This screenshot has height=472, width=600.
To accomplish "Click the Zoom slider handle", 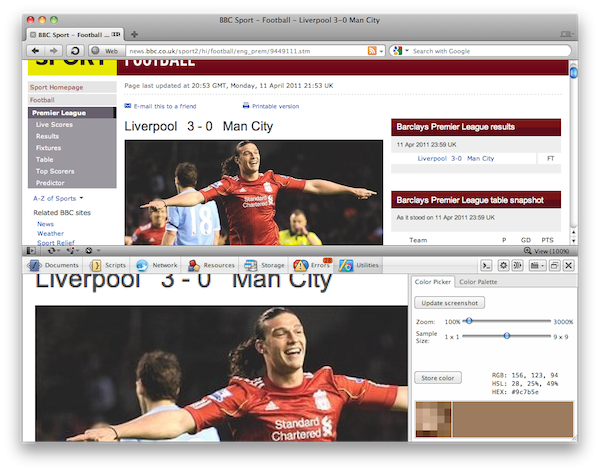I will [x=468, y=321].
